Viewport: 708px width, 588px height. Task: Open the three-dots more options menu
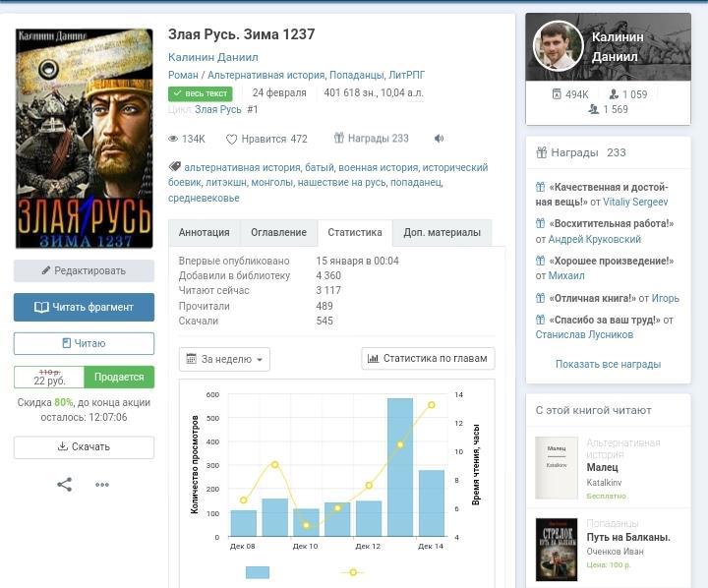coord(102,484)
